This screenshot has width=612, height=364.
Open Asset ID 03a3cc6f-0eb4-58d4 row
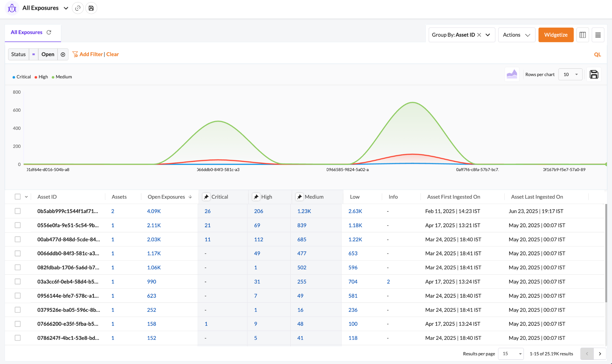68,282
